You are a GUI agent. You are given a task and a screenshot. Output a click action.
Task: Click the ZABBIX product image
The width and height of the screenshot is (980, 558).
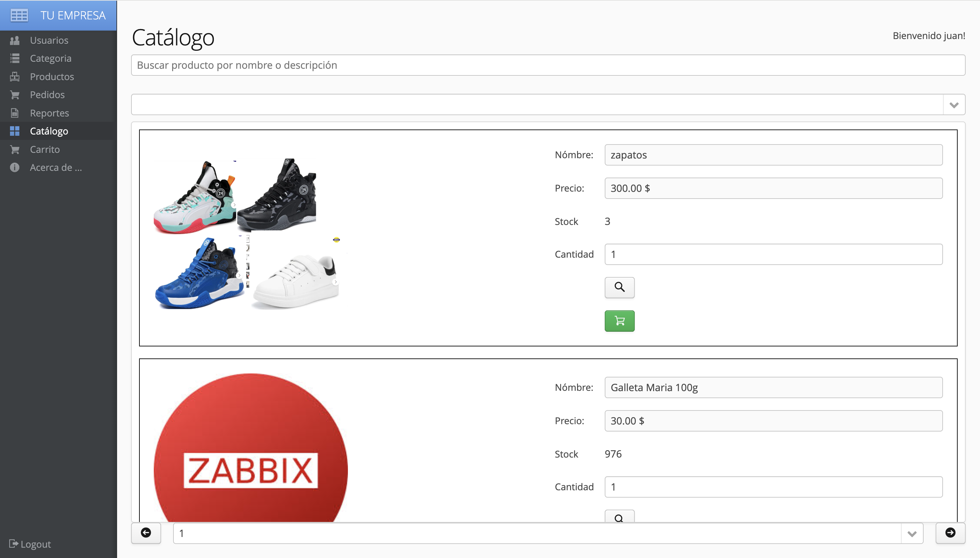(251, 448)
